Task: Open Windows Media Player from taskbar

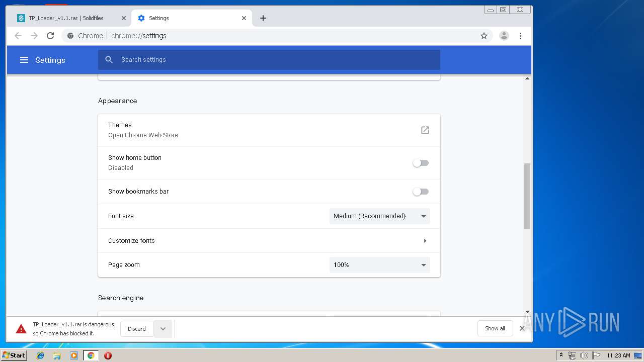Action: point(74,355)
